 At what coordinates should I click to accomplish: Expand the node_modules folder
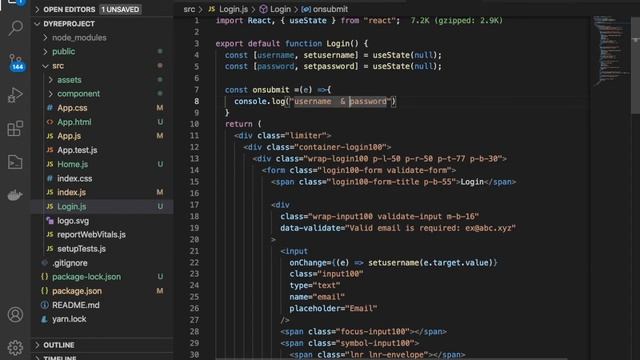pyautogui.click(x=103, y=38)
